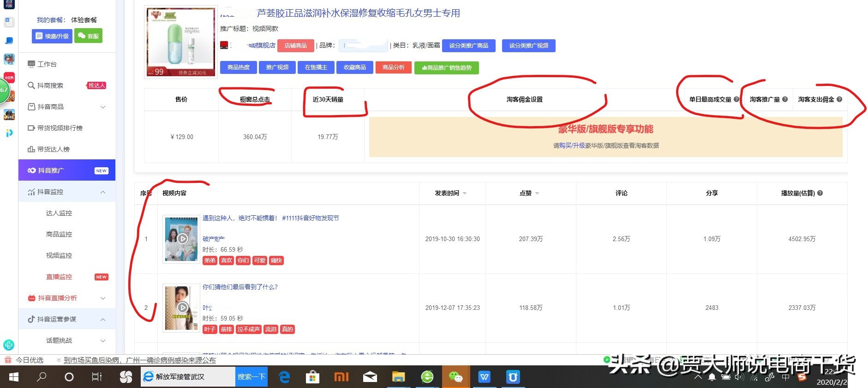Open Cortana circle on taskbar

[69, 377]
